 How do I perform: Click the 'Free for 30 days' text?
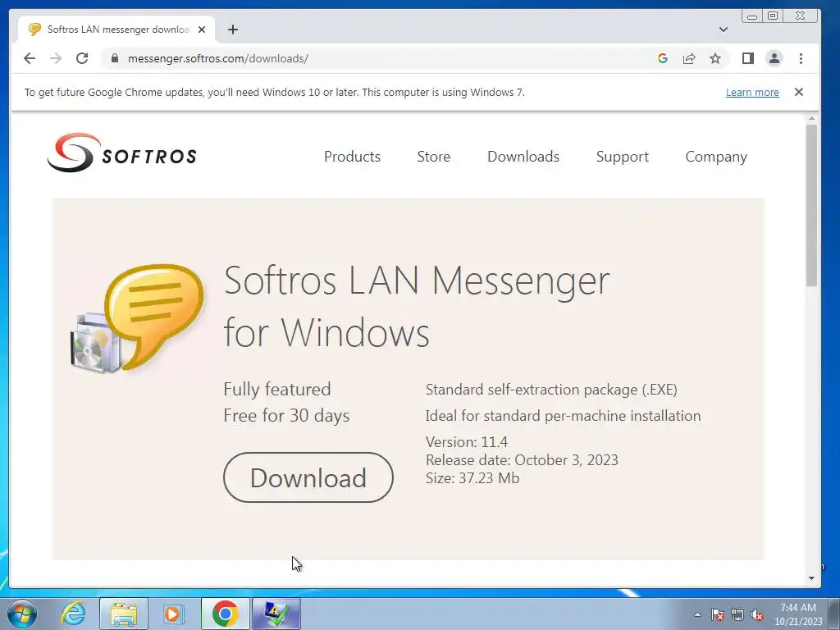[x=286, y=416]
